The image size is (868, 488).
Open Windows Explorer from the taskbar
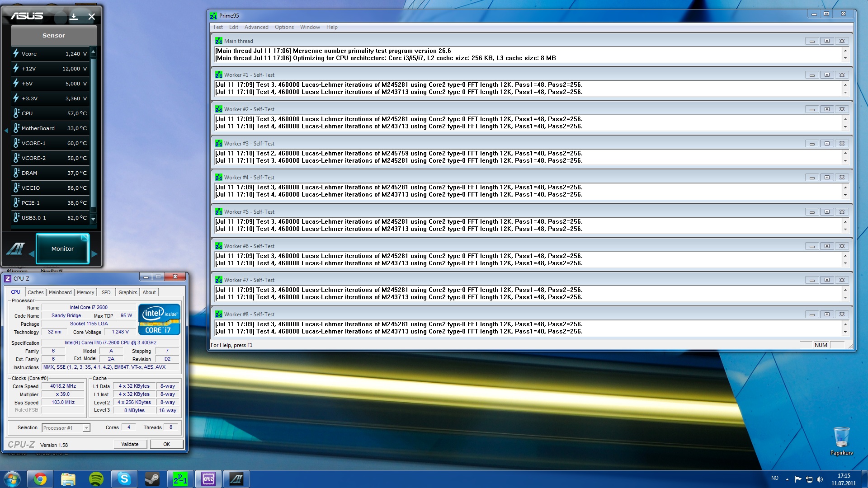pos(68,479)
